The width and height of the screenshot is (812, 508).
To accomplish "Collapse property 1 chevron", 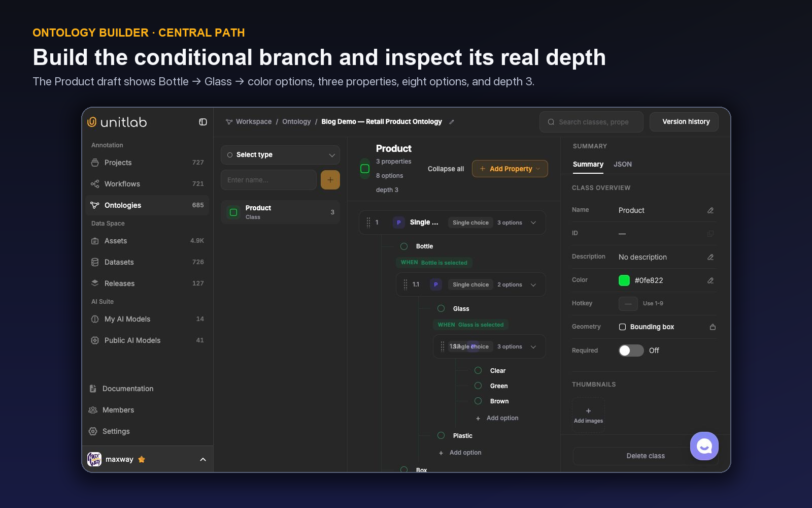I will [x=533, y=223].
